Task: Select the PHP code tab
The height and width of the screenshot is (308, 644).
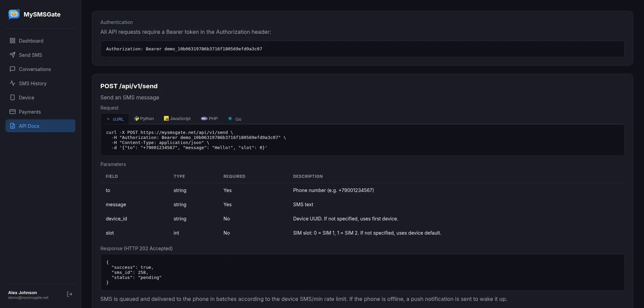Action: click(209, 119)
